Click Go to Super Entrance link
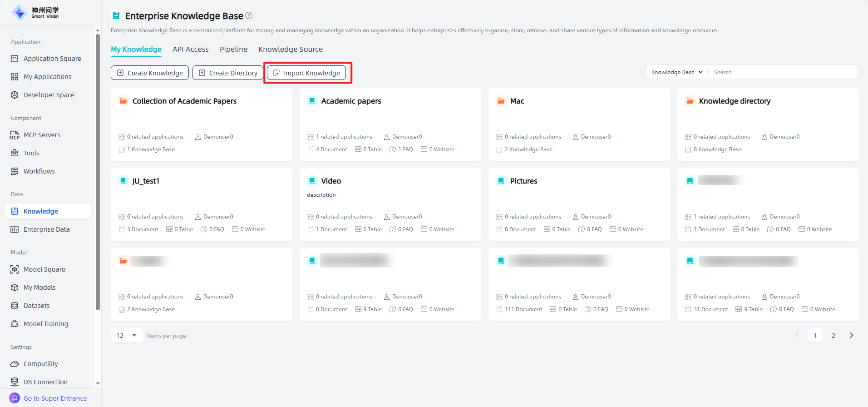This screenshot has width=868, height=407. [x=55, y=398]
